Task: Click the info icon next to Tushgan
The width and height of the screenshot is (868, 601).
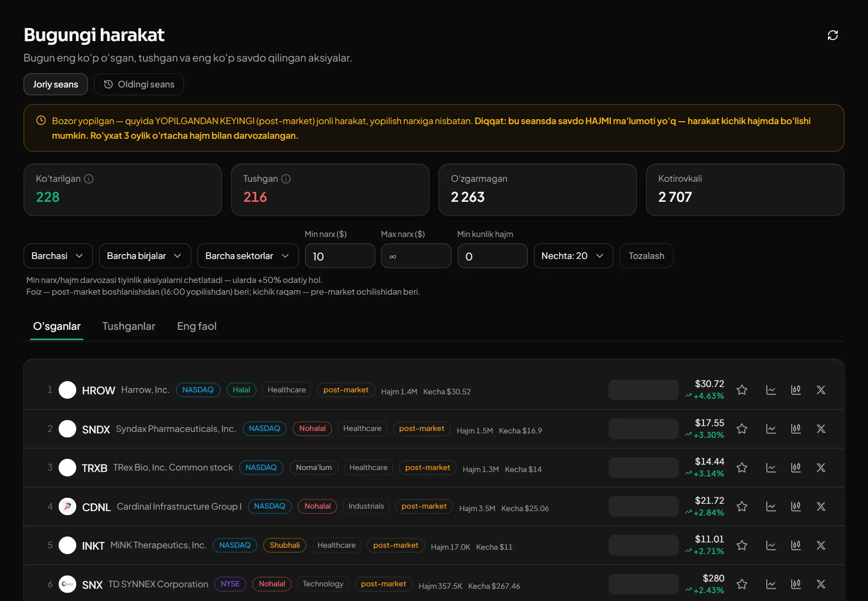Action: pos(286,179)
